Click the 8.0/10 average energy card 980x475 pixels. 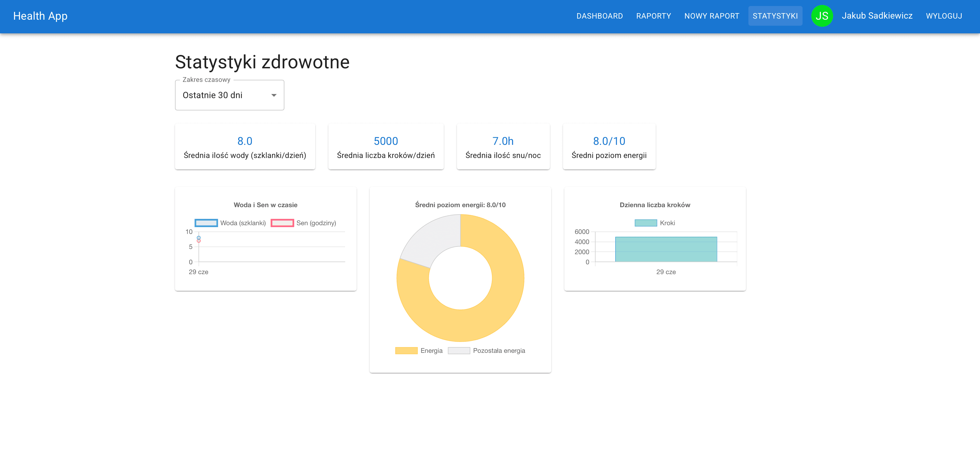tap(609, 146)
